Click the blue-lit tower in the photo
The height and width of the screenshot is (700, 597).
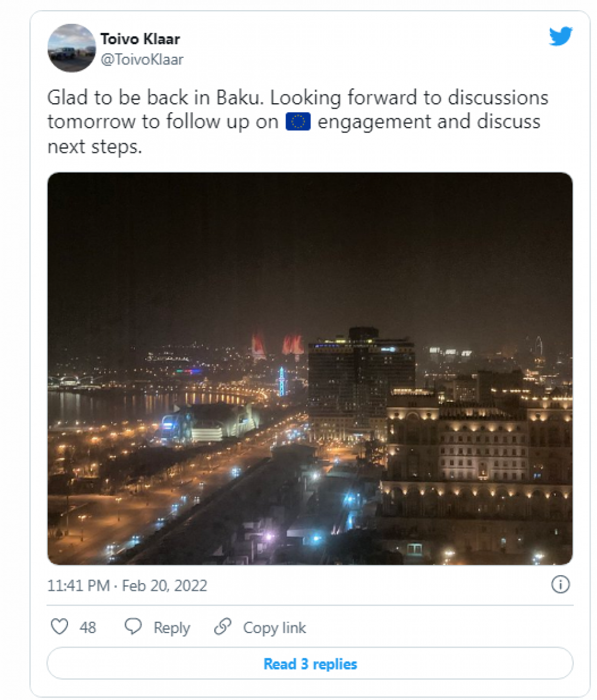tap(282, 382)
